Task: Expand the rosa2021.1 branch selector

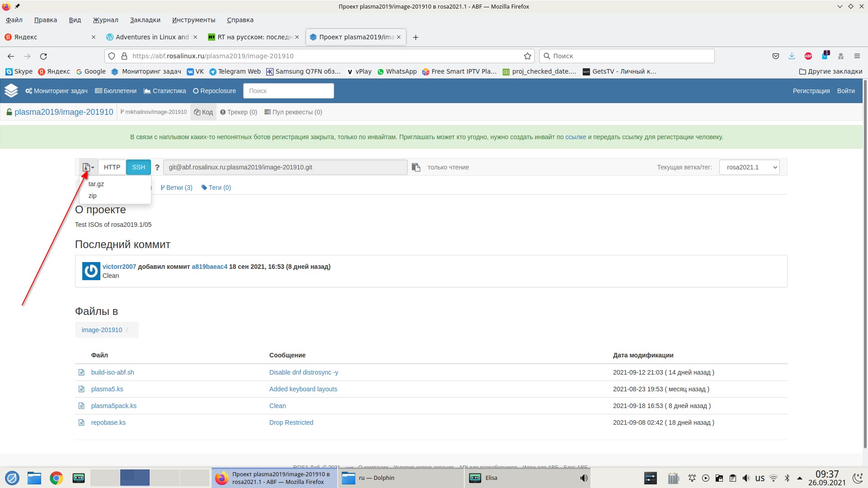Action: (x=749, y=167)
